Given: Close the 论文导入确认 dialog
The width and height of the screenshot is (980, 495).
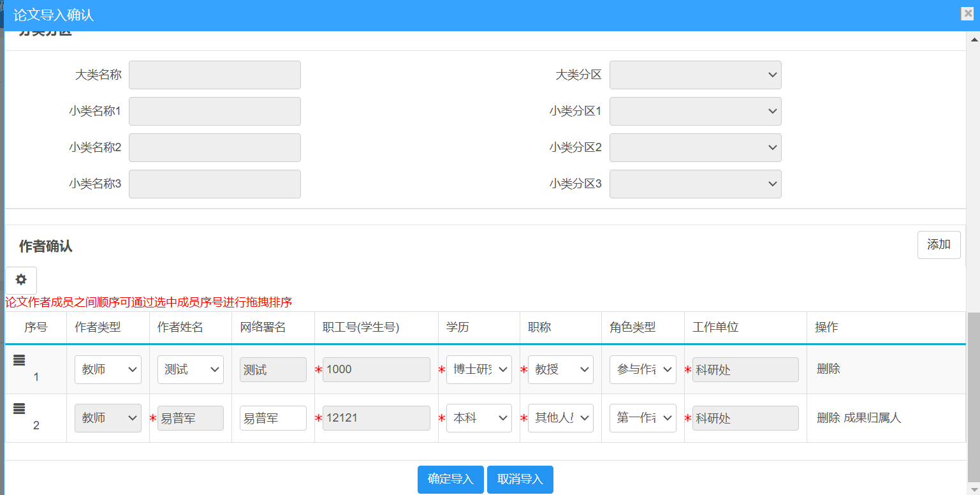Looking at the screenshot, I should pyautogui.click(x=967, y=14).
